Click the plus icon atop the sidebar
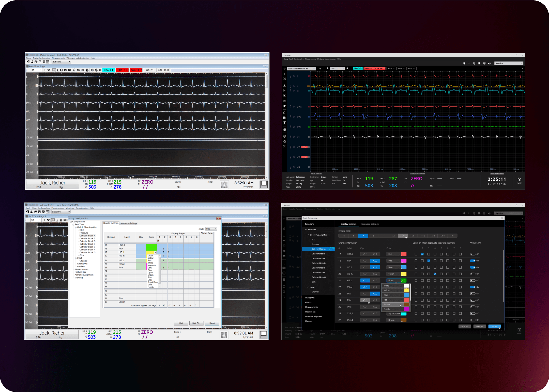 [284, 74]
